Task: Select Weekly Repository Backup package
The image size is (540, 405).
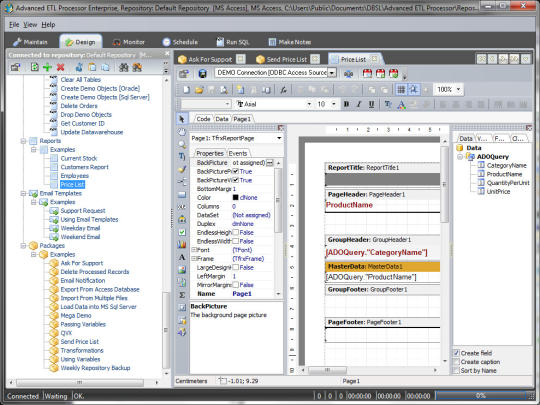Action: pos(95,368)
